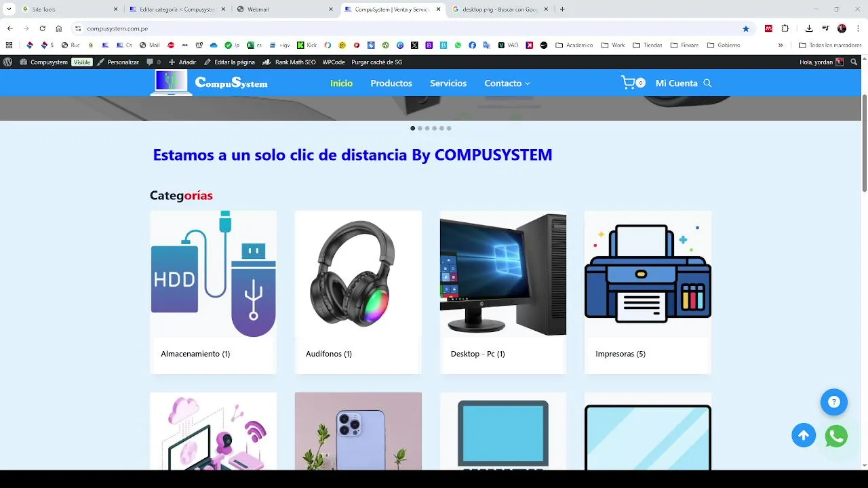Open Impresoras (5) category link
The image size is (868, 488).
(x=620, y=354)
